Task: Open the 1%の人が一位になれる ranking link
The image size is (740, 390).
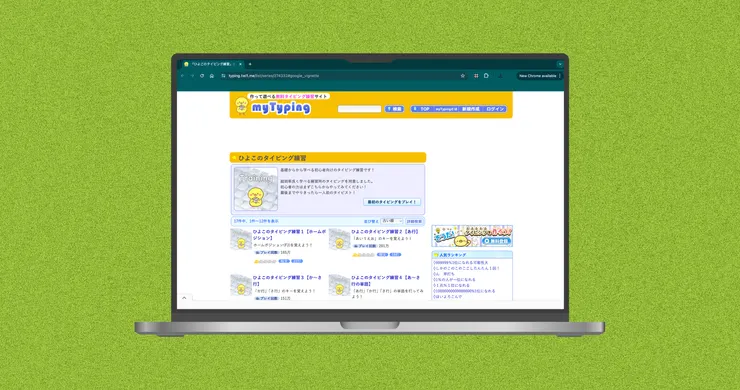Action: tap(454, 280)
